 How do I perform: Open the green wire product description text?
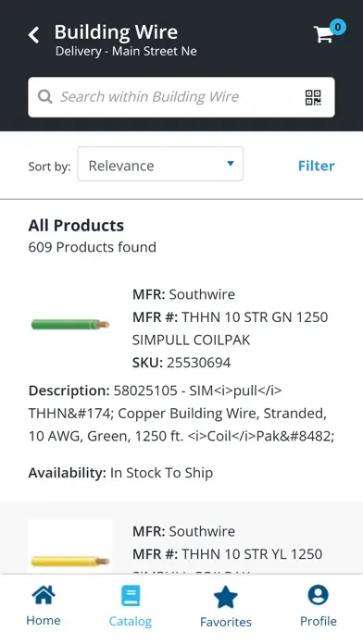click(181, 414)
